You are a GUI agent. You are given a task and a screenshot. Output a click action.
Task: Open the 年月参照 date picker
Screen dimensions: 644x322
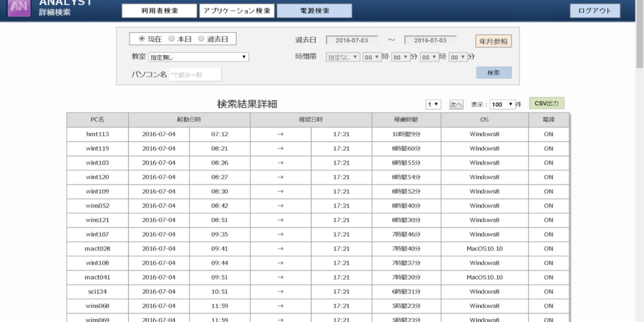coord(493,42)
